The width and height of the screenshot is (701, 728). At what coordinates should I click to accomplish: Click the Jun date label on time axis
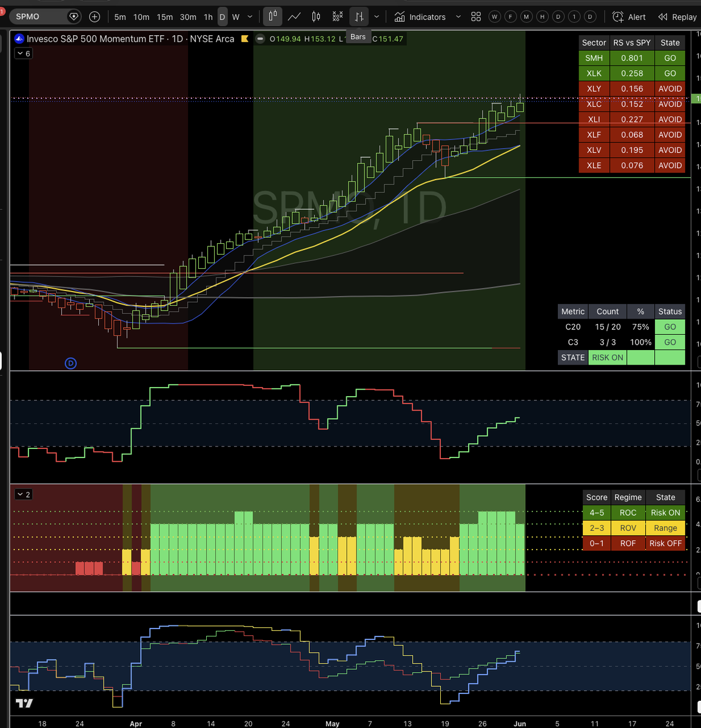(520, 724)
